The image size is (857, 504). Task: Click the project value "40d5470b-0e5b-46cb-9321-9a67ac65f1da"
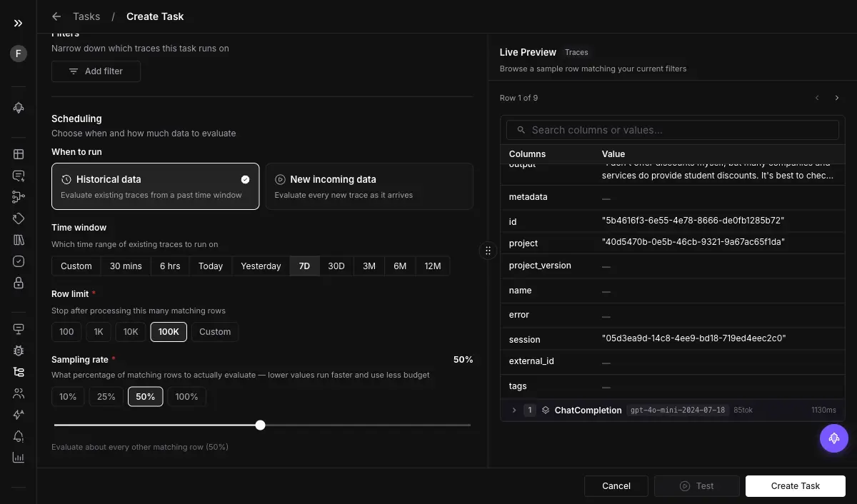[x=693, y=243]
